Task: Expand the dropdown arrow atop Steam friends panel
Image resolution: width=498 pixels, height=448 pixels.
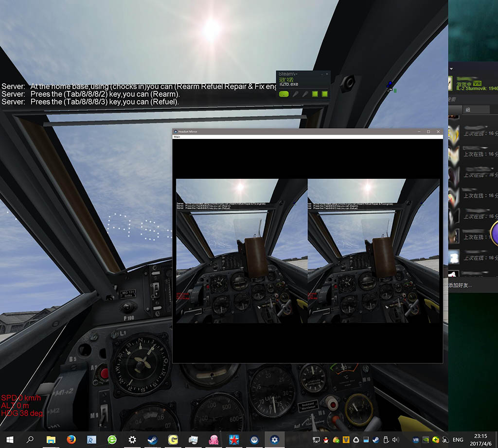Action: point(451,69)
